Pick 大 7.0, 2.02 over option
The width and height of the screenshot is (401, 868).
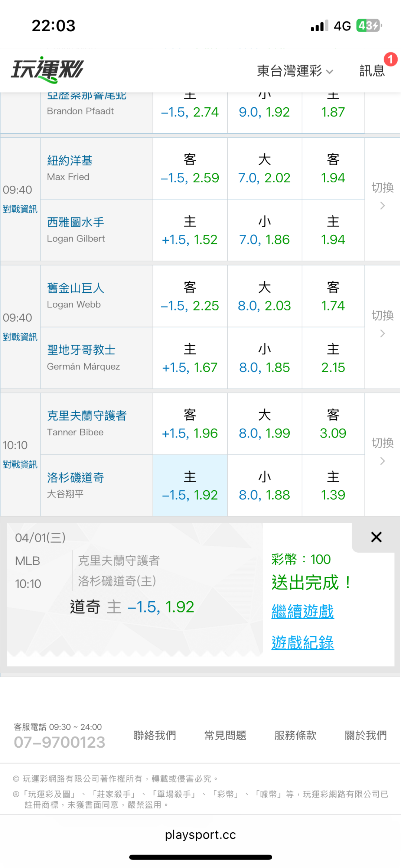pyautogui.click(x=264, y=169)
